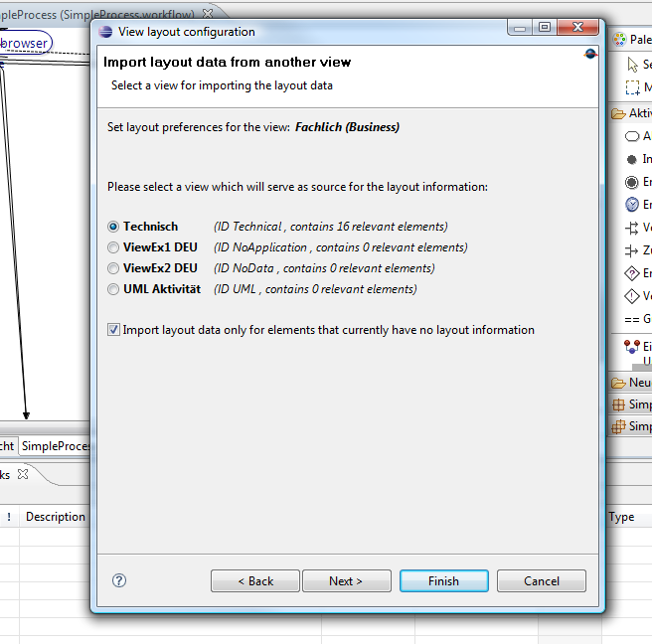Viewport: 652px width, 644px height.
Task: Select the question-mark decision diamond in palette
Action: pos(632,273)
